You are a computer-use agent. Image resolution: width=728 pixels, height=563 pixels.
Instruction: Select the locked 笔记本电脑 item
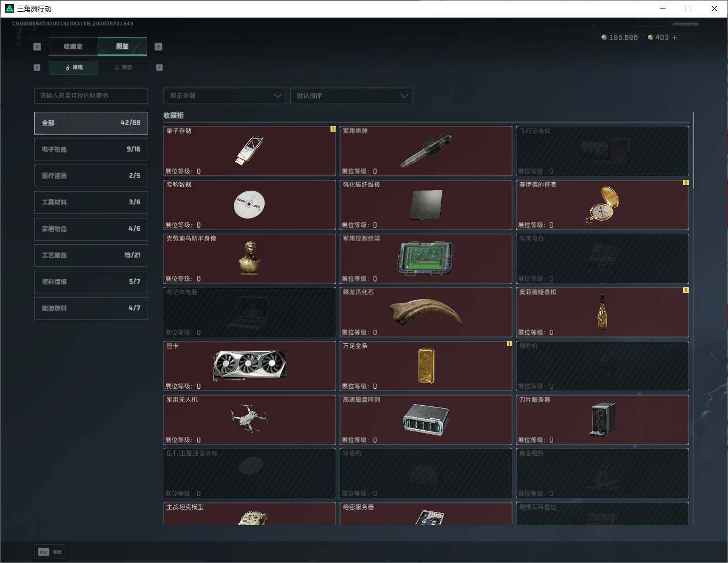click(250, 312)
